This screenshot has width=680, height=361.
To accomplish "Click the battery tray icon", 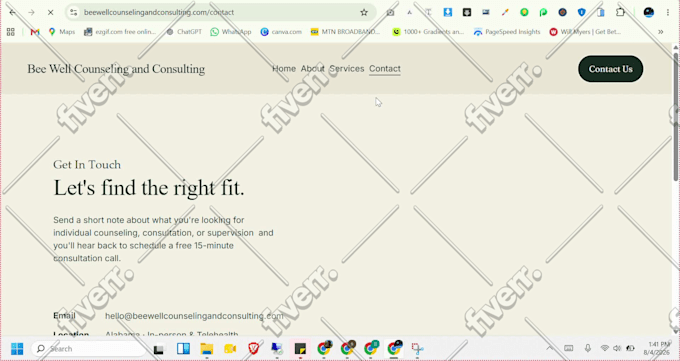I will (630, 348).
